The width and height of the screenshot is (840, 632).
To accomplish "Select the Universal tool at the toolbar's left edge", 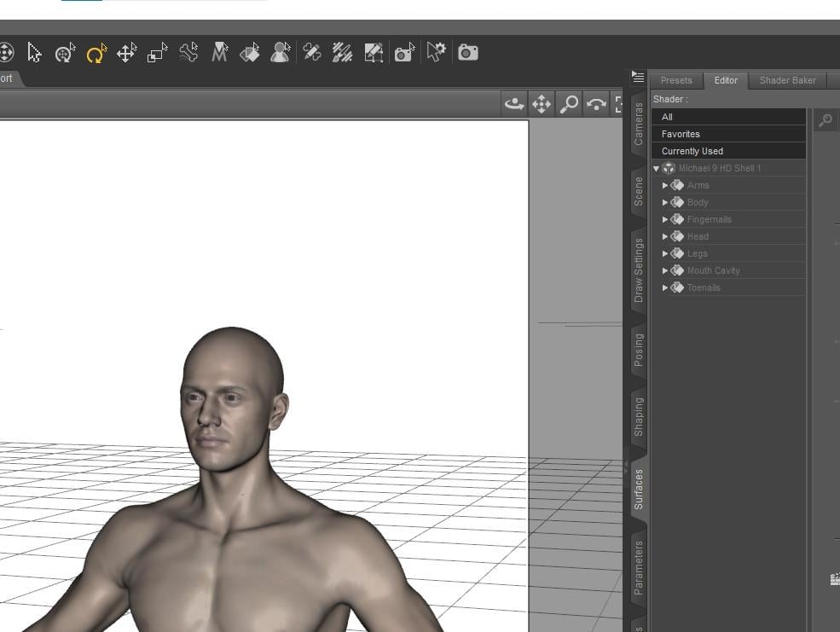I will [x=5, y=53].
